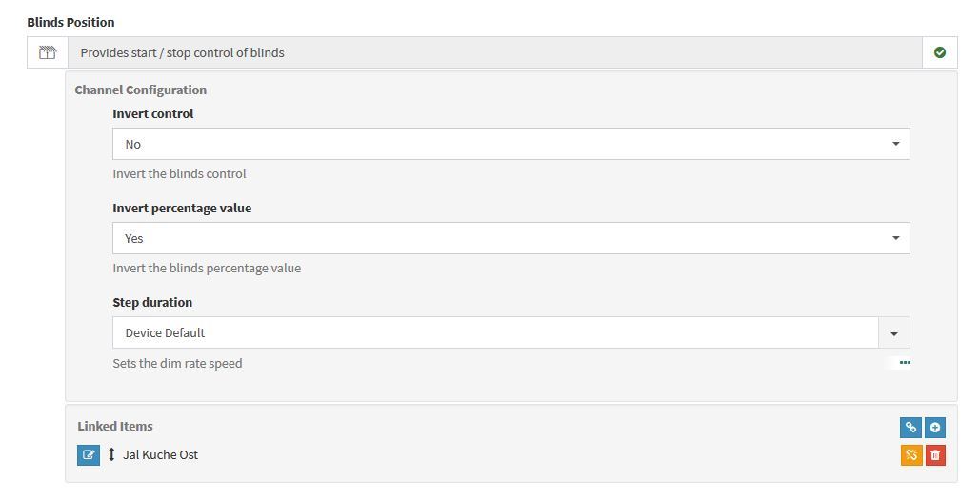
Task: Click the Invert percentage value label
Action: pos(182,209)
